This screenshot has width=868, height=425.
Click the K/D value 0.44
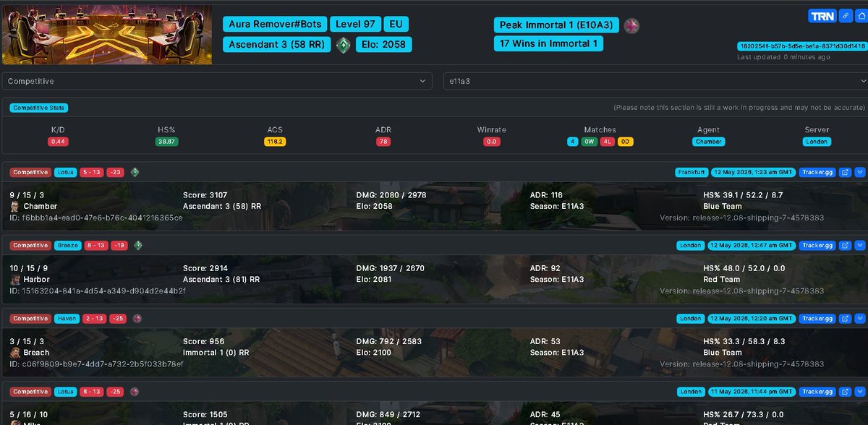59,142
